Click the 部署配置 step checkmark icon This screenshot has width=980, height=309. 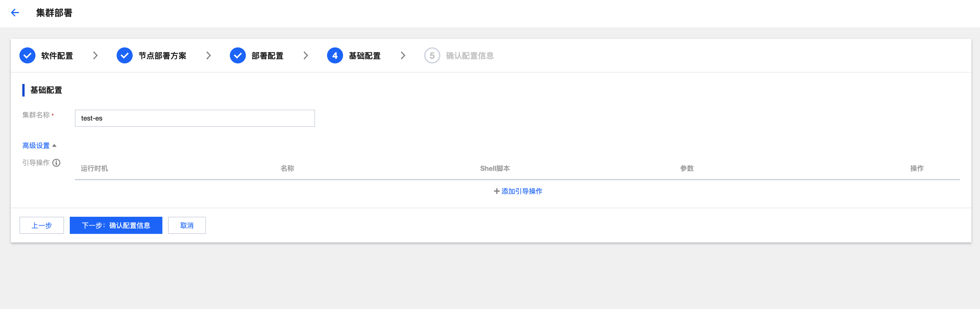[x=238, y=55]
